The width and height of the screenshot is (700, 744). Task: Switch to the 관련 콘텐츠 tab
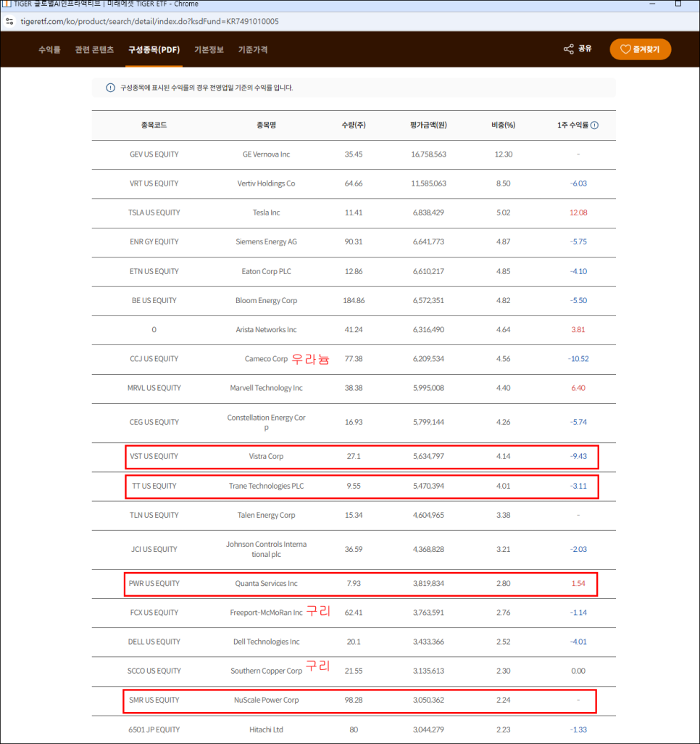(x=94, y=50)
